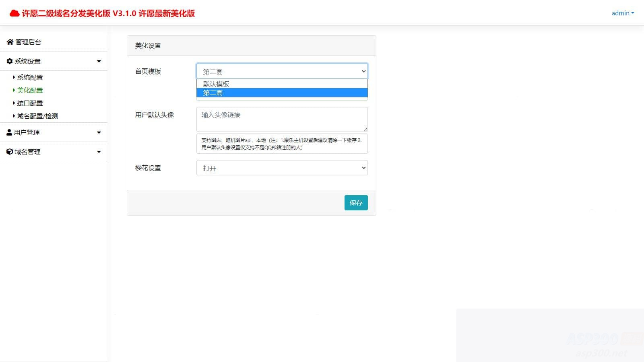Select 接口配置 in the sidebar menu

[29, 103]
